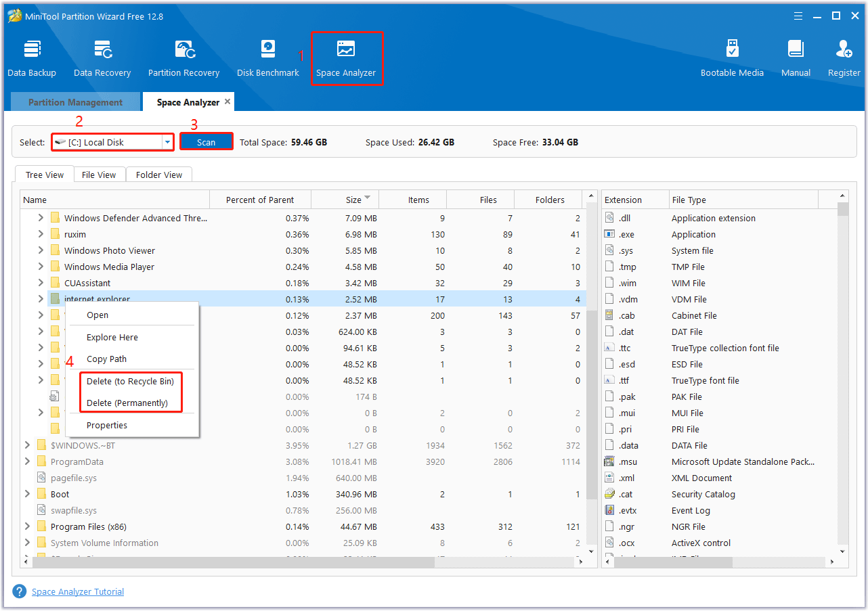The image size is (868, 611).
Task: Expand the ProgramData folder
Action: point(27,461)
